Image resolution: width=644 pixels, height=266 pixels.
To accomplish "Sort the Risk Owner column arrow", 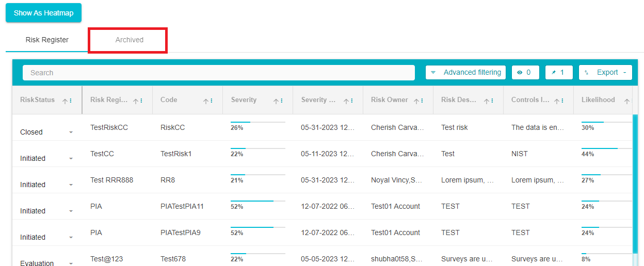I will (x=416, y=101).
